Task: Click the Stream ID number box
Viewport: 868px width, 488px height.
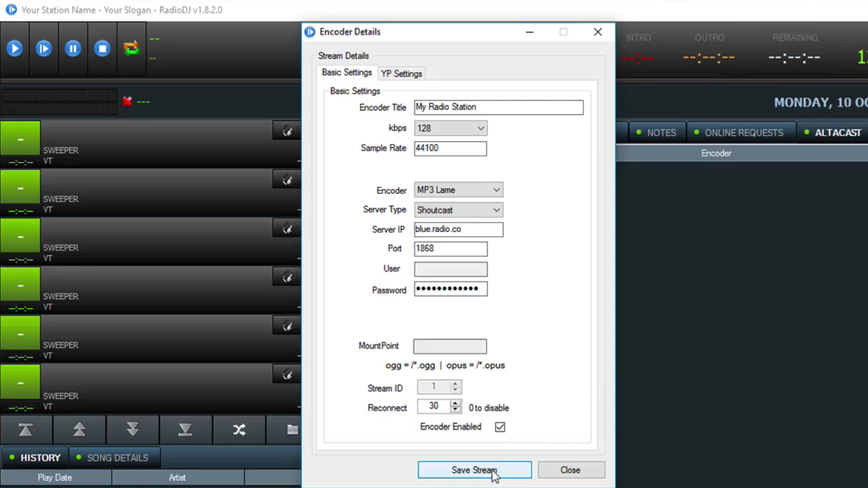Action: pyautogui.click(x=434, y=387)
